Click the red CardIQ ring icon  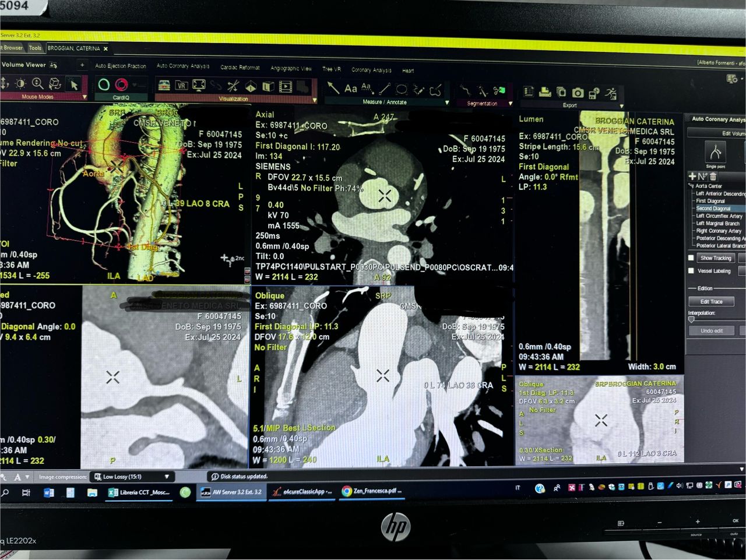pyautogui.click(x=121, y=84)
